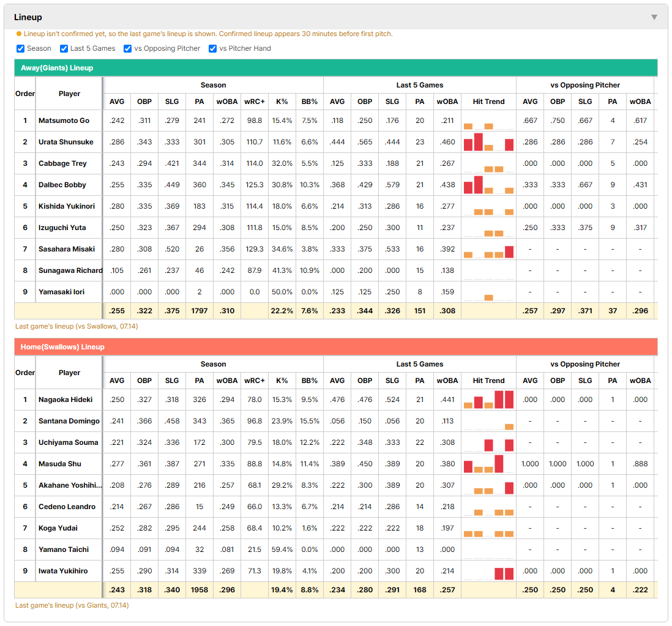Click the Away(Giants) Lineup header bar
672x626 pixels.
point(336,68)
